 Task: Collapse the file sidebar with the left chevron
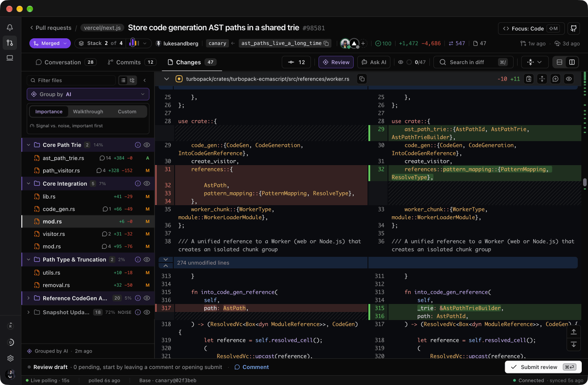[x=145, y=81]
